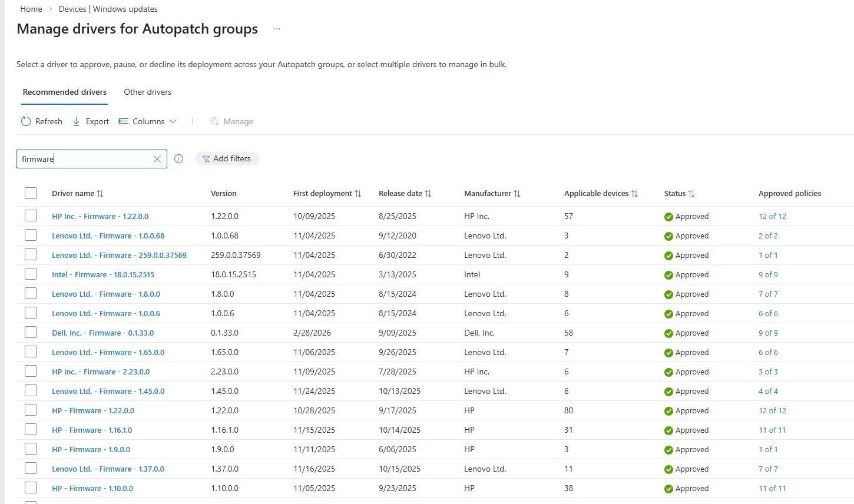Sort by Driver name using the sort arrows
The image size is (854, 504).
click(x=100, y=194)
